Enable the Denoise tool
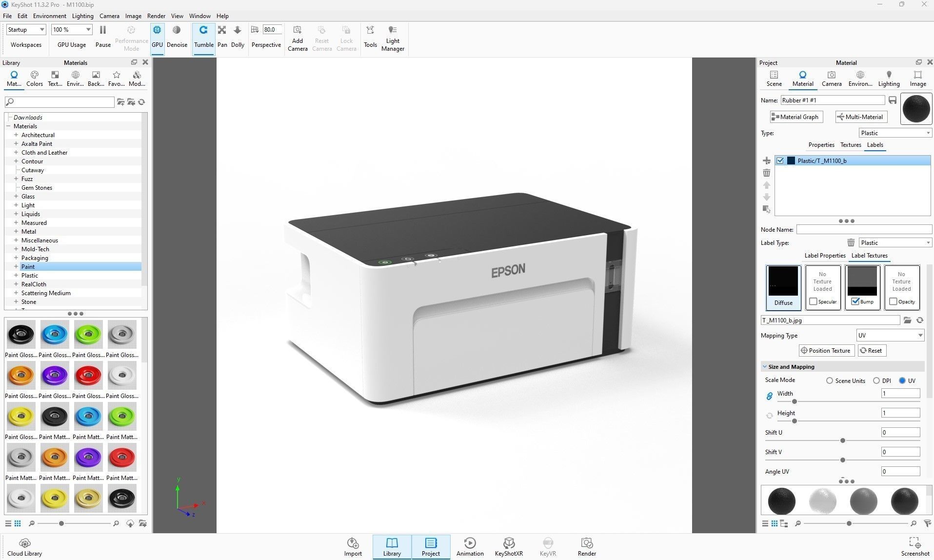934x560 pixels. point(177,37)
